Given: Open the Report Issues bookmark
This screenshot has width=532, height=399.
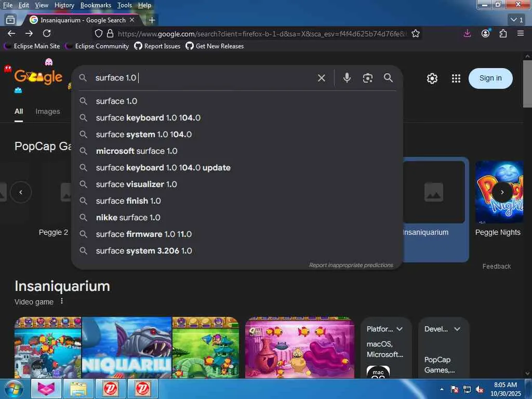Looking at the screenshot, I should pos(157,46).
